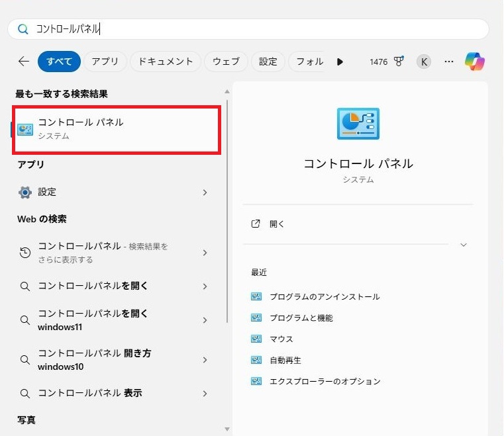Click the back arrow icon
Image resolution: width=504 pixels, height=436 pixels.
(x=24, y=62)
